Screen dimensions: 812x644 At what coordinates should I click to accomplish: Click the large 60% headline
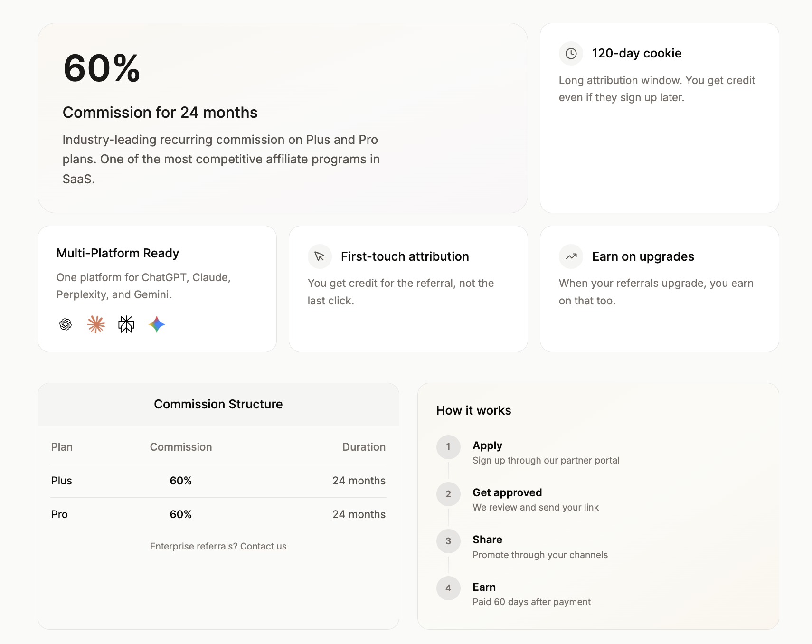[x=102, y=68]
